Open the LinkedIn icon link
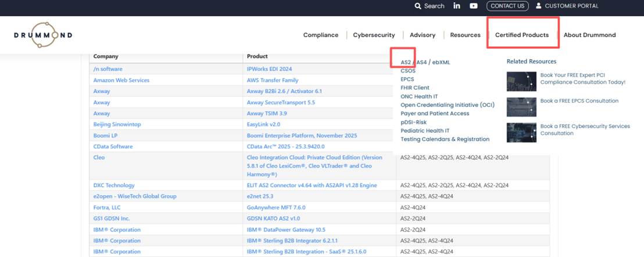644x257 pixels. point(457,6)
